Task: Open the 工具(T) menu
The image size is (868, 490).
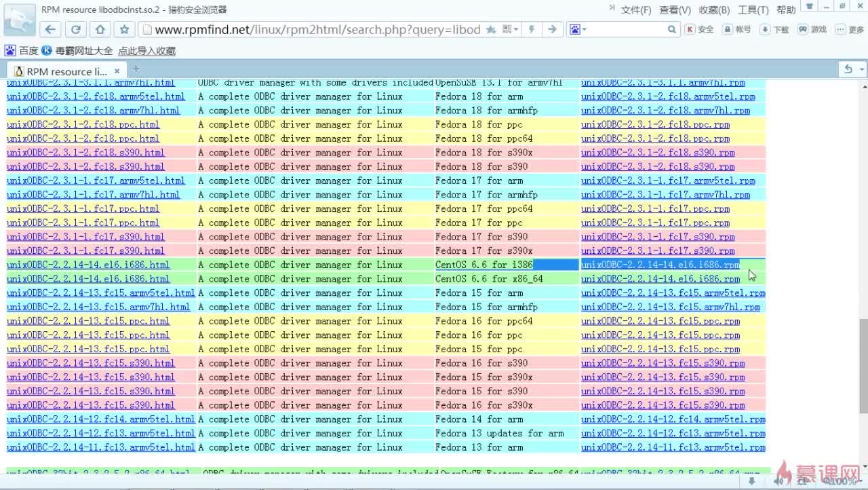Action: 753,10
